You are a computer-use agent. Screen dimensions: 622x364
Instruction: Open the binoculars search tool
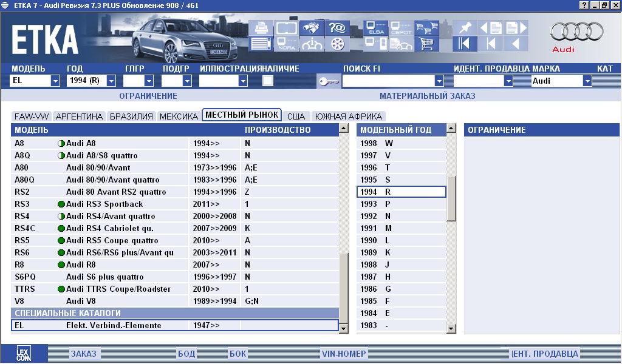[312, 28]
